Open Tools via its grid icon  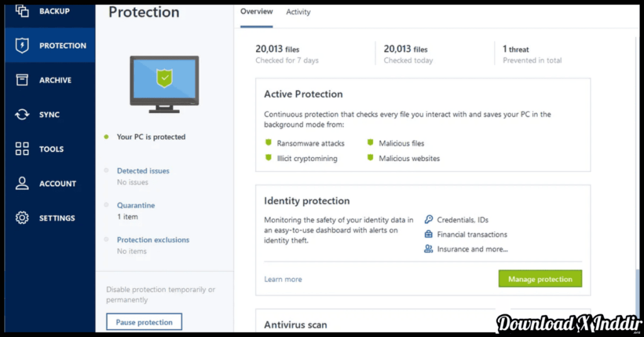point(22,148)
